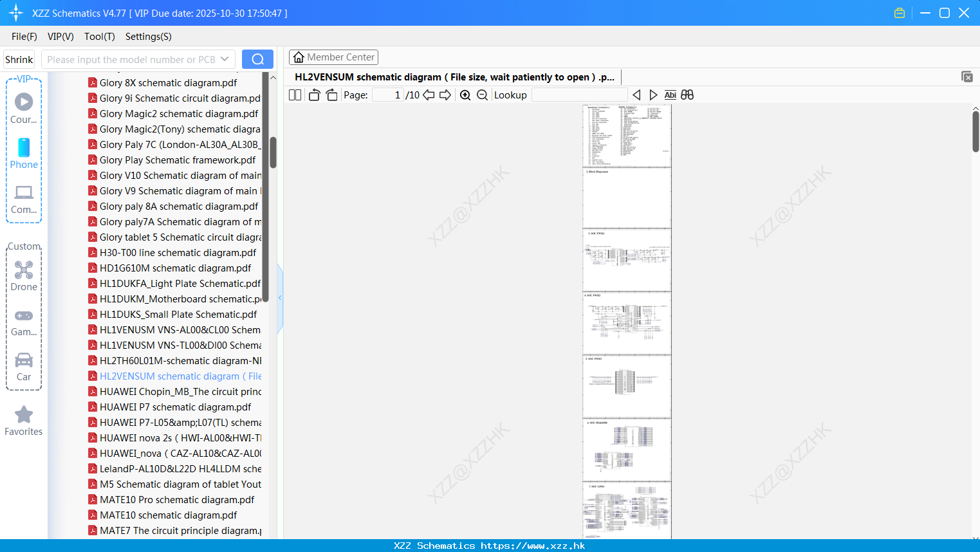This screenshot has width=980, height=552.
Task: Find next lookup match triangle
Action: tap(653, 95)
